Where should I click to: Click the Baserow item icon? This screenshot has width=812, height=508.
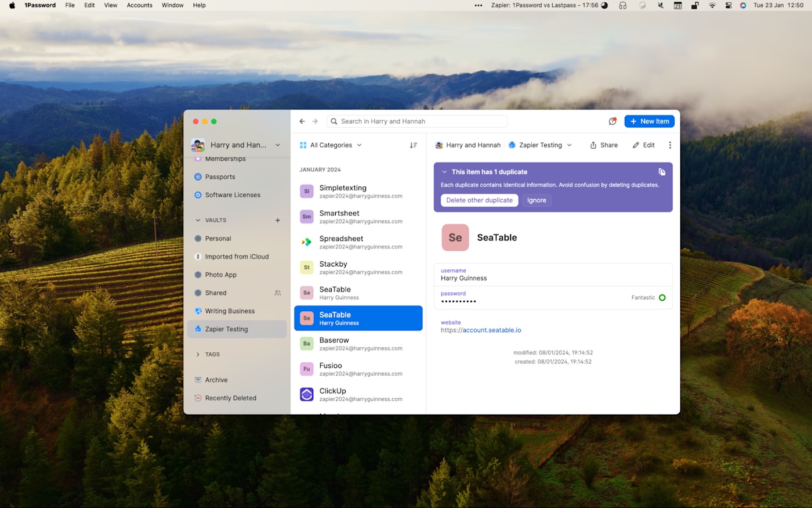click(x=307, y=344)
